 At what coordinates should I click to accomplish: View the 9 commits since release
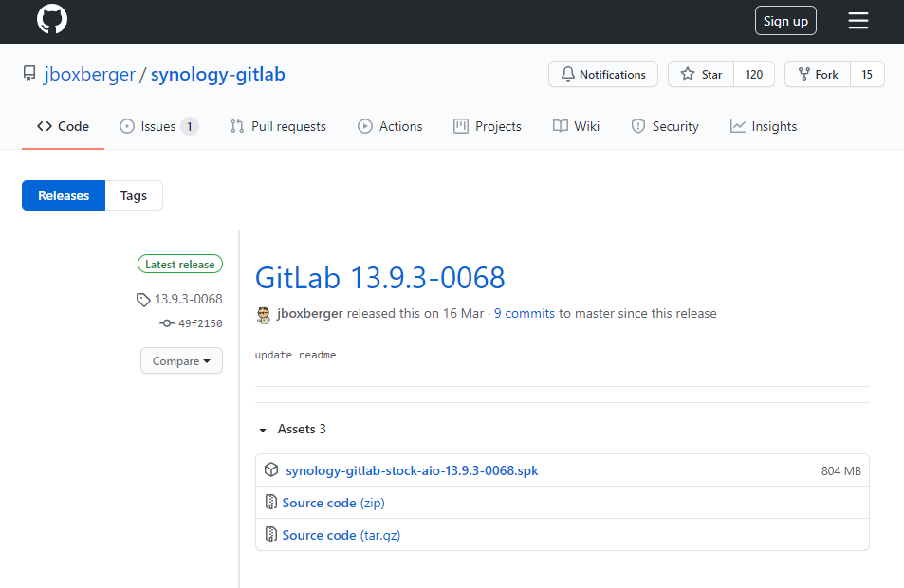click(524, 313)
